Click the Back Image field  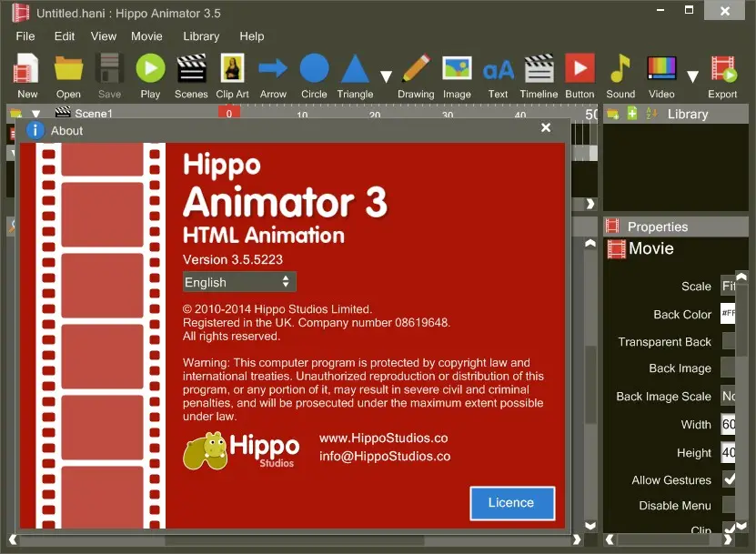728,368
